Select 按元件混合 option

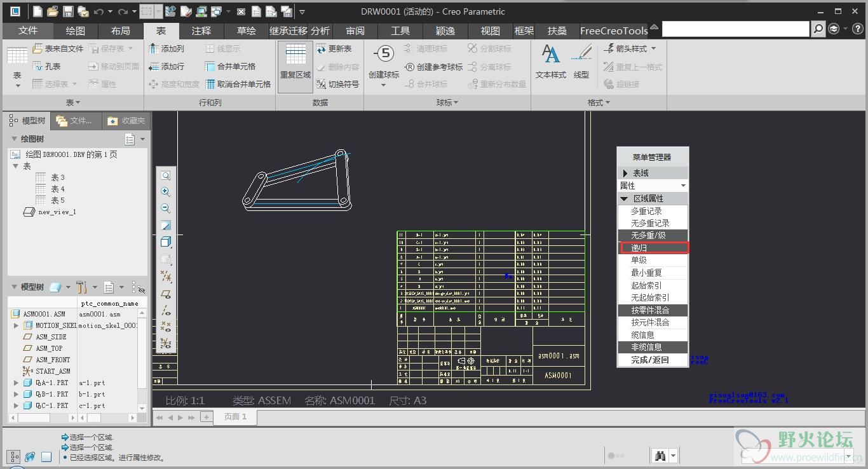pyautogui.click(x=653, y=322)
